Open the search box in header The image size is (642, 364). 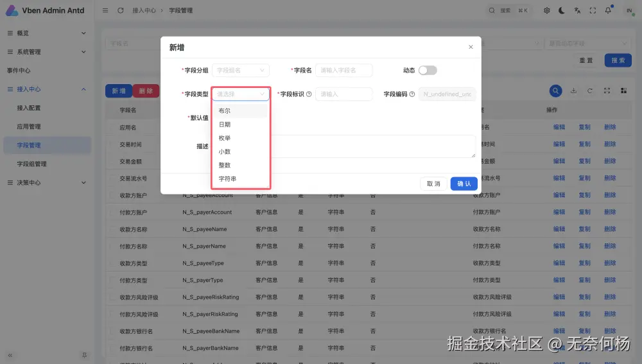509,10
